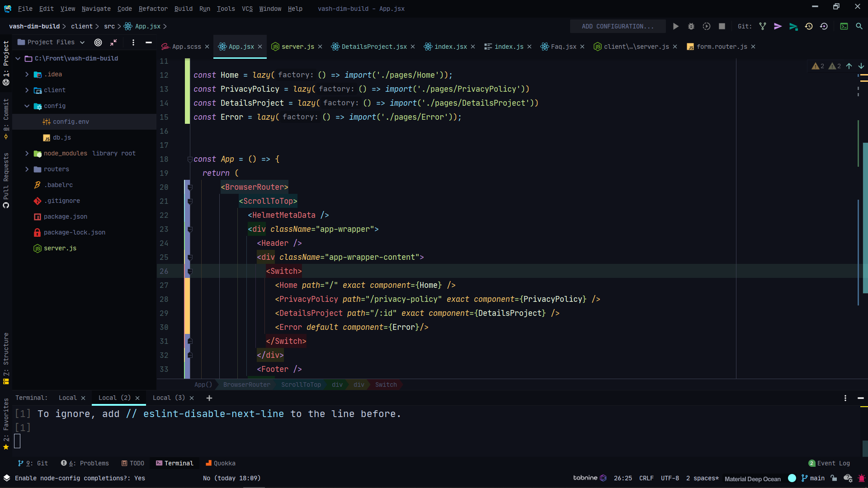Switch to the DetailsProject.jsx tab

tap(373, 47)
